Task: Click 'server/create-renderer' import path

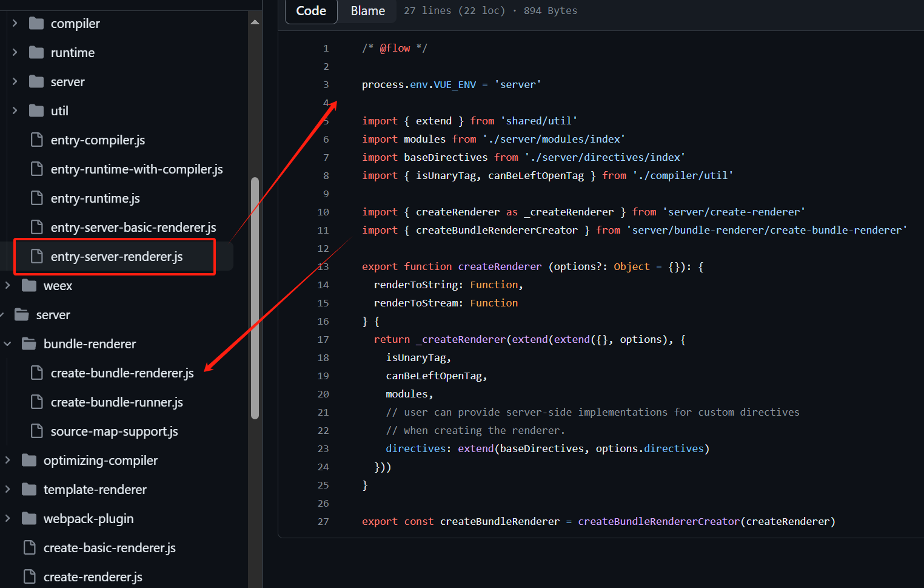Action: coord(734,212)
